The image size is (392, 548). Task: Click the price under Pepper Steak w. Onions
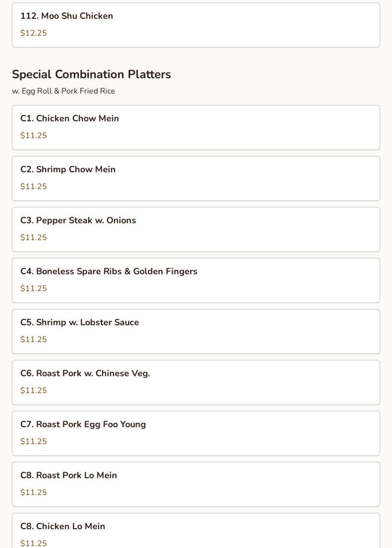pyautogui.click(x=34, y=237)
